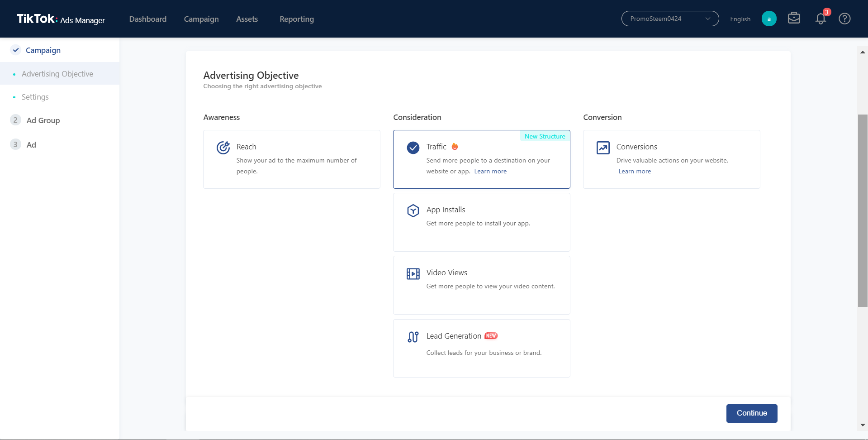Click the vertical scrollbar thumb

pyautogui.click(x=863, y=210)
